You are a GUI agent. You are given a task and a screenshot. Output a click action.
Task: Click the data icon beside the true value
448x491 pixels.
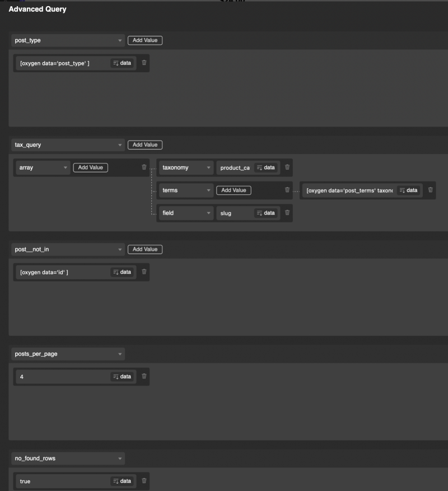pyautogui.click(x=122, y=481)
